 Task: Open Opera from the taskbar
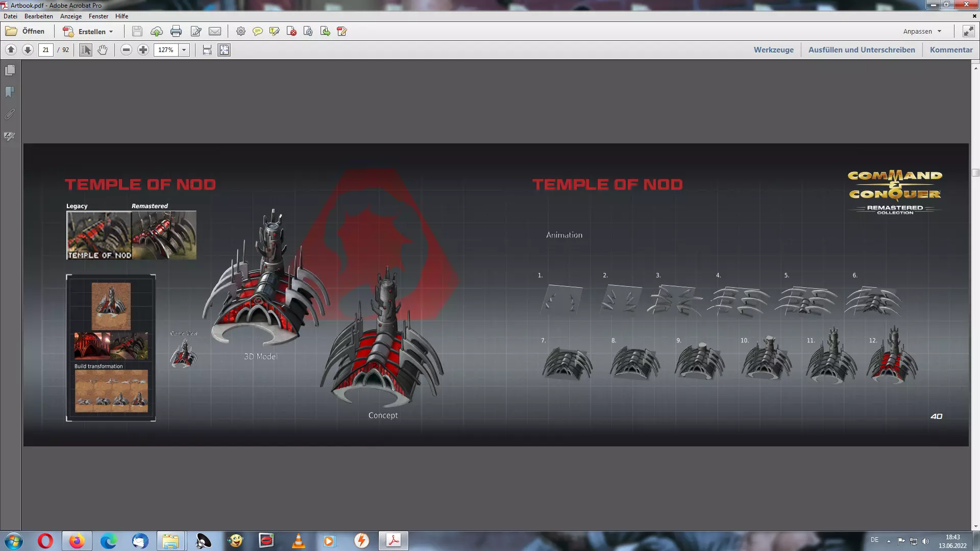click(x=45, y=541)
